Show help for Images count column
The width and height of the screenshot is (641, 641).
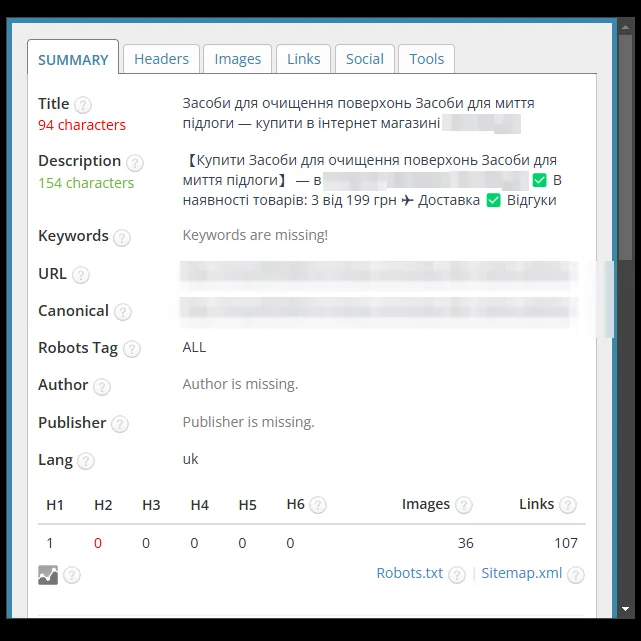pyautogui.click(x=464, y=505)
